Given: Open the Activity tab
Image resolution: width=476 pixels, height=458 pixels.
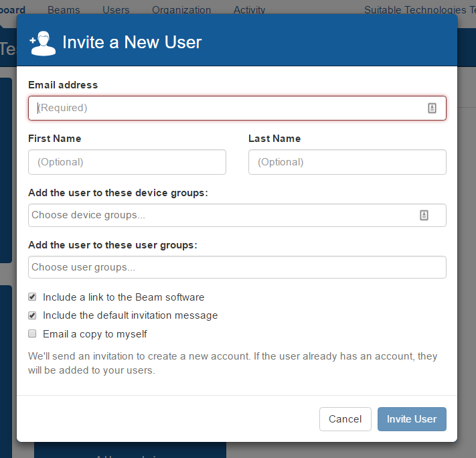Looking at the screenshot, I should (x=249, y=10).
